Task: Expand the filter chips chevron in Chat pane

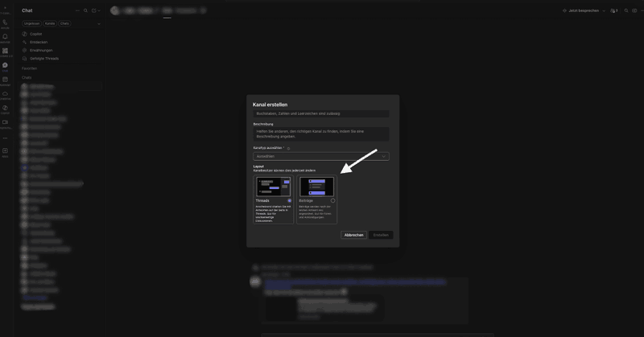Action: [99, 24]
